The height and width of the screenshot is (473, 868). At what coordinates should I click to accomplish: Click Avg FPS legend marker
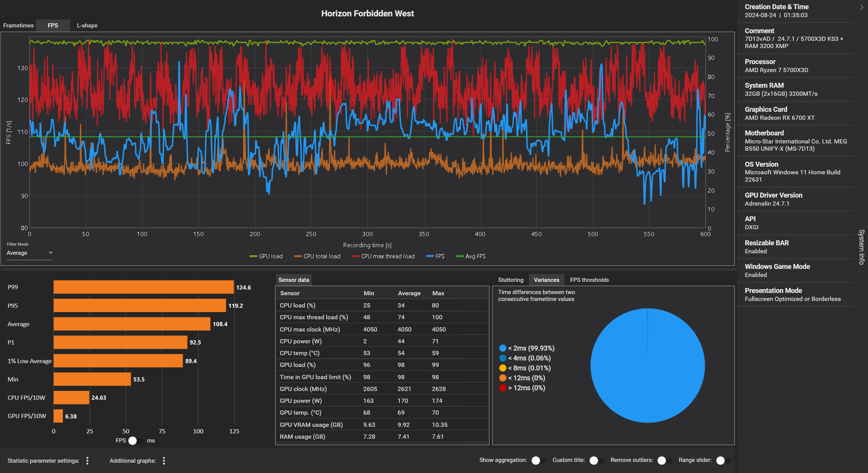coord(460,256)
